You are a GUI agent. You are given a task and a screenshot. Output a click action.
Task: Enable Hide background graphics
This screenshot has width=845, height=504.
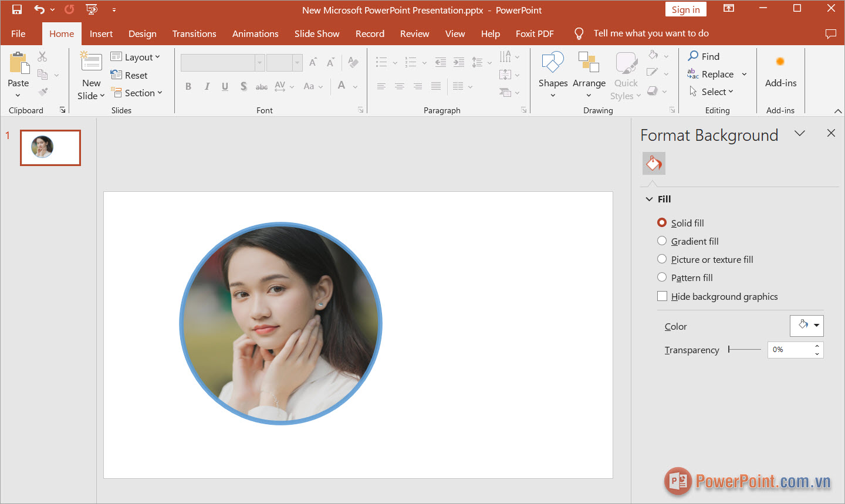662,296
